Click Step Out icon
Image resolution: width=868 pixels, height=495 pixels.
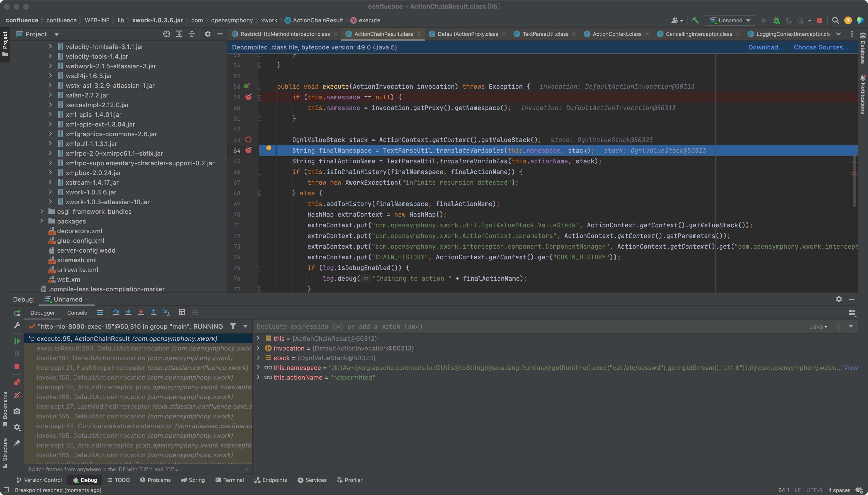(x=154, y=312)
